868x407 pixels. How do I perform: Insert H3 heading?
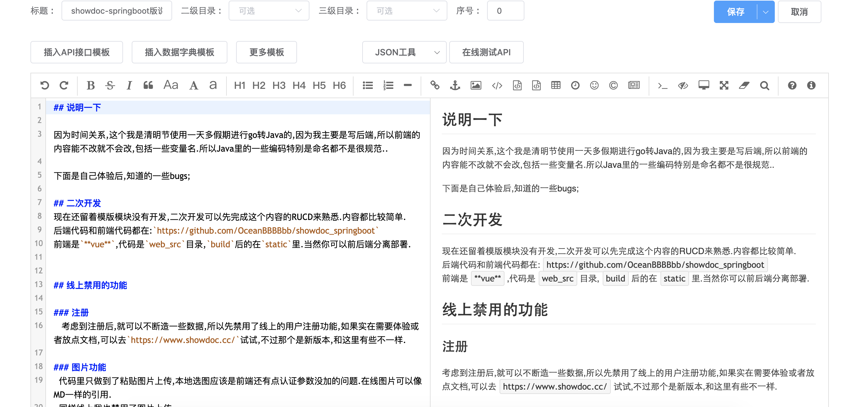point(279,85)
